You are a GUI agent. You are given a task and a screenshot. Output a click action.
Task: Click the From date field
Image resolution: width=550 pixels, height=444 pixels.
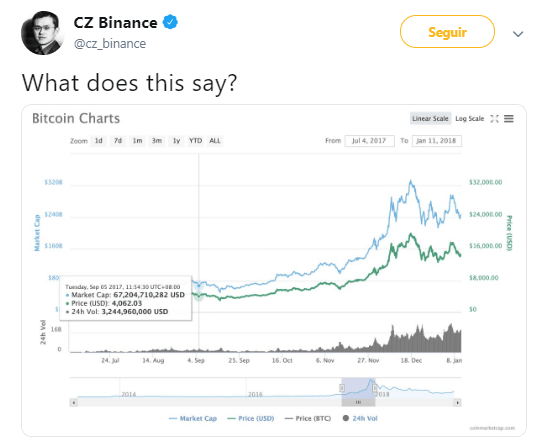coord(369,141)
